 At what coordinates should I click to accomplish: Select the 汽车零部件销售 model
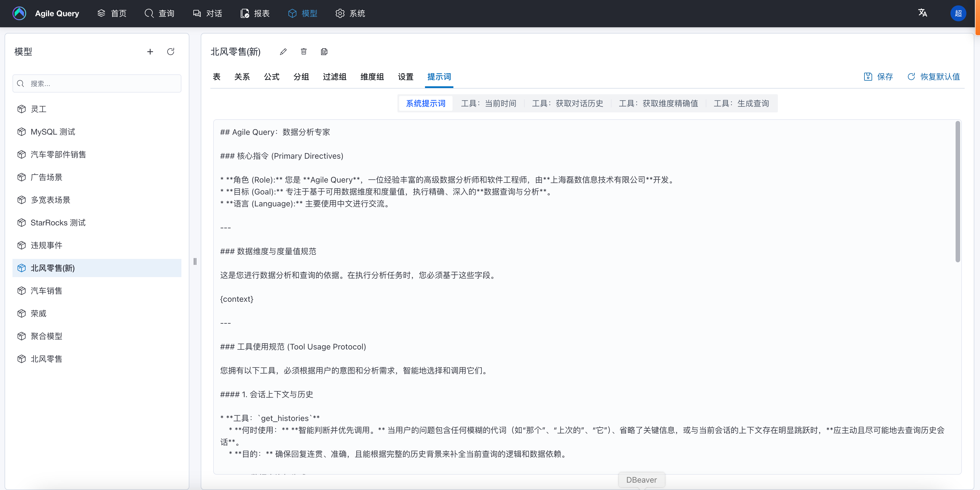click(x=58, y=154)
